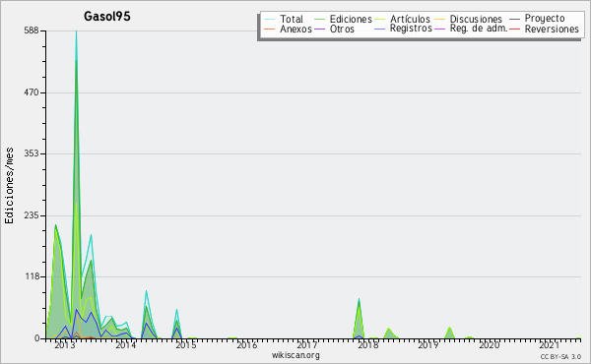591x364 pixels.
Task: Select the Otros legend label
Action: coord(342,29)
